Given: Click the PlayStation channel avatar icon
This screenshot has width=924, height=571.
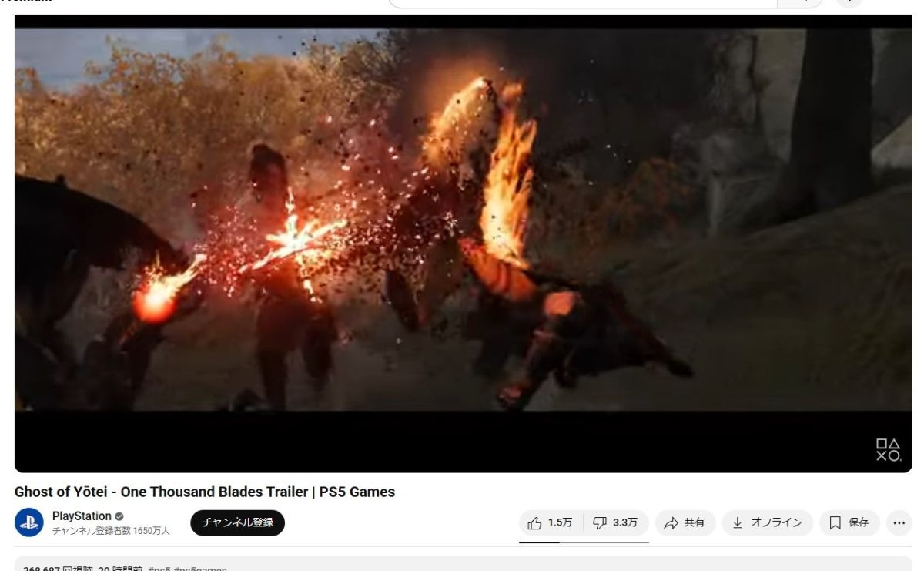Looking at the screenshot, I should point(29,522).
